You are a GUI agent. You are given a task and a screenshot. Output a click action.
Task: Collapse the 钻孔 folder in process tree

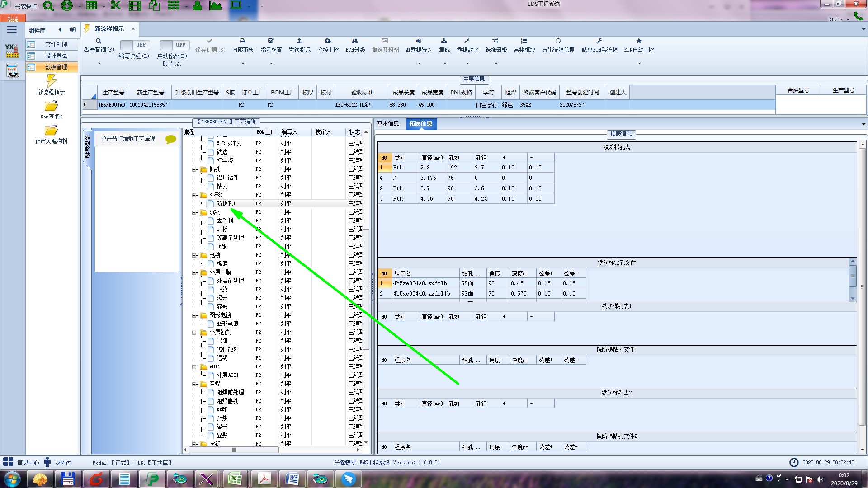tap(194, 169)
